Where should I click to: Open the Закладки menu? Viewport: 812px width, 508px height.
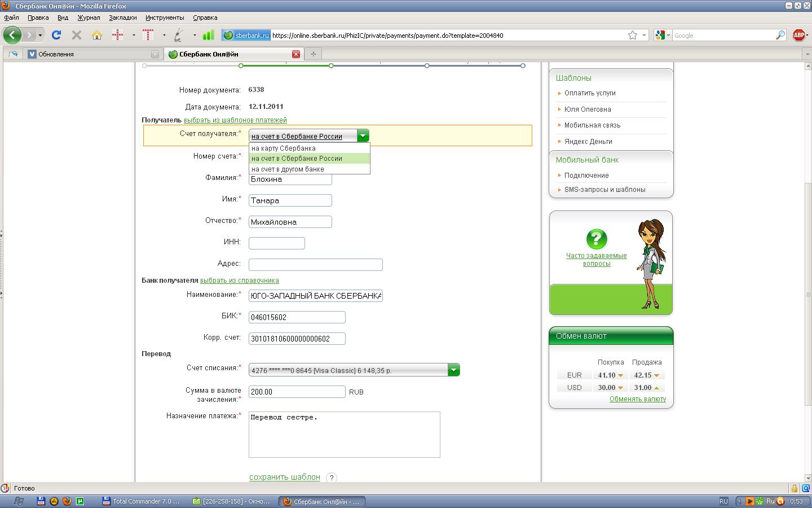click(123, 17)
